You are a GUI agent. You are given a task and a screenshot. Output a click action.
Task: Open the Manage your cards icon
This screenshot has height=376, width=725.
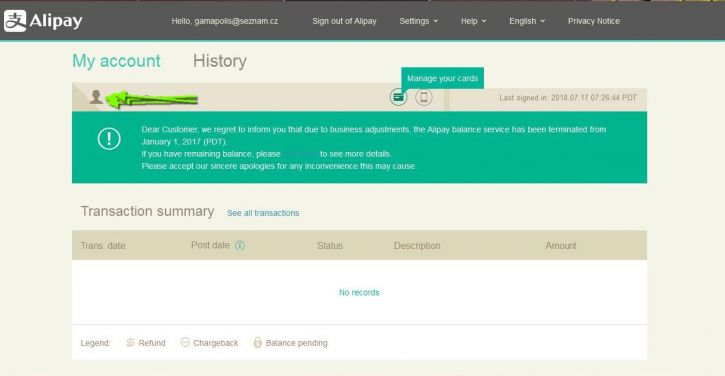398,97
